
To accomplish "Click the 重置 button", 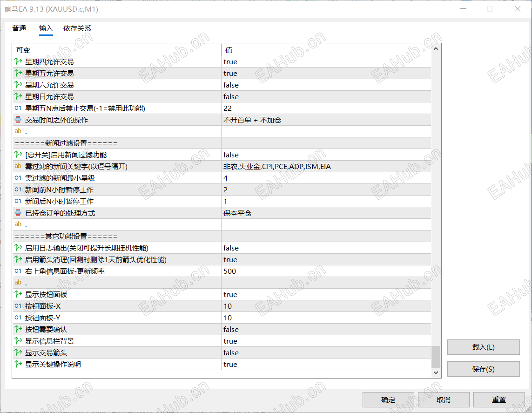I will 499,400.
